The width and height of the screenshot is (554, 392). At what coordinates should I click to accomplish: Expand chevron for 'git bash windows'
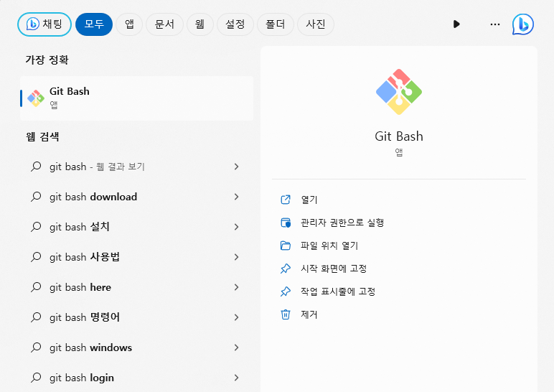236,347
